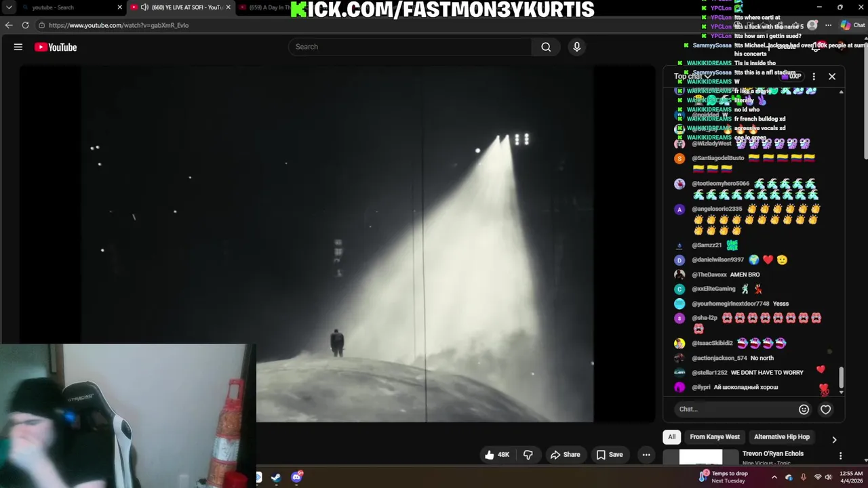Open @stellar1252's profile in chat
868x488 pixels.
point(709,373)
